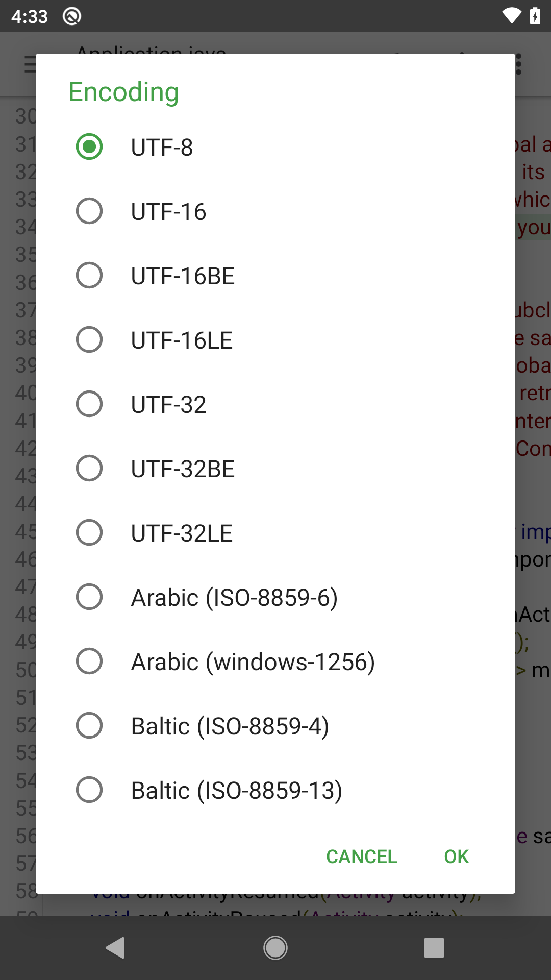Tap the Android home circle button
Viewport: 551px width, 980px height.
pyautogui.click(x=275, y=948)
